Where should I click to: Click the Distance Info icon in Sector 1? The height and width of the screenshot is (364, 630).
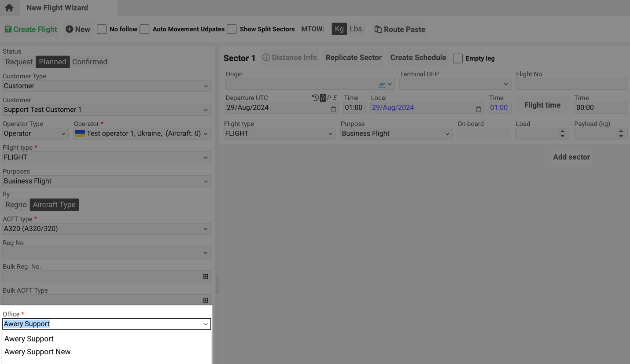point(266,57)
